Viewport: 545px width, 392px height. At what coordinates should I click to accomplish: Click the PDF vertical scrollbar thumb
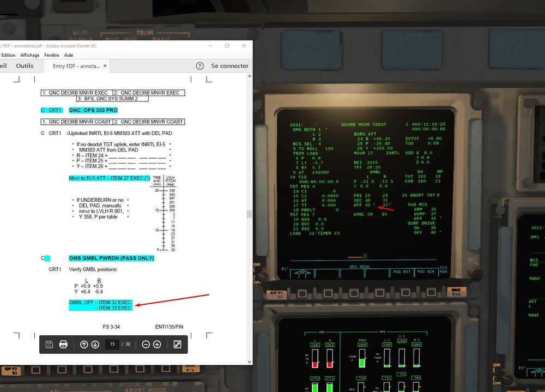click(249, 214)
